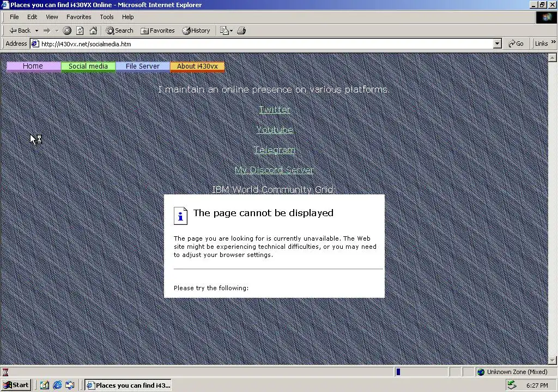Screen dimensions: 558x392
Task: Open the View menu
Action: tap(52, 17)
